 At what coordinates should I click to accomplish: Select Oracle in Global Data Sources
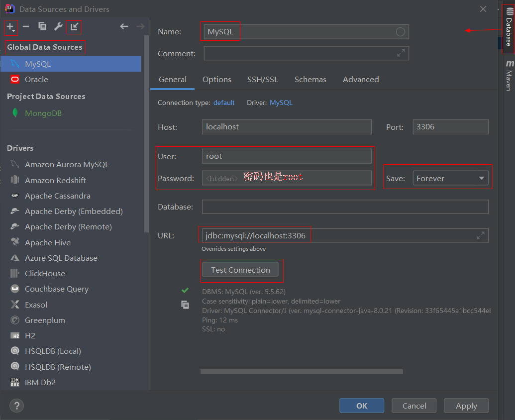pos(36,80)
